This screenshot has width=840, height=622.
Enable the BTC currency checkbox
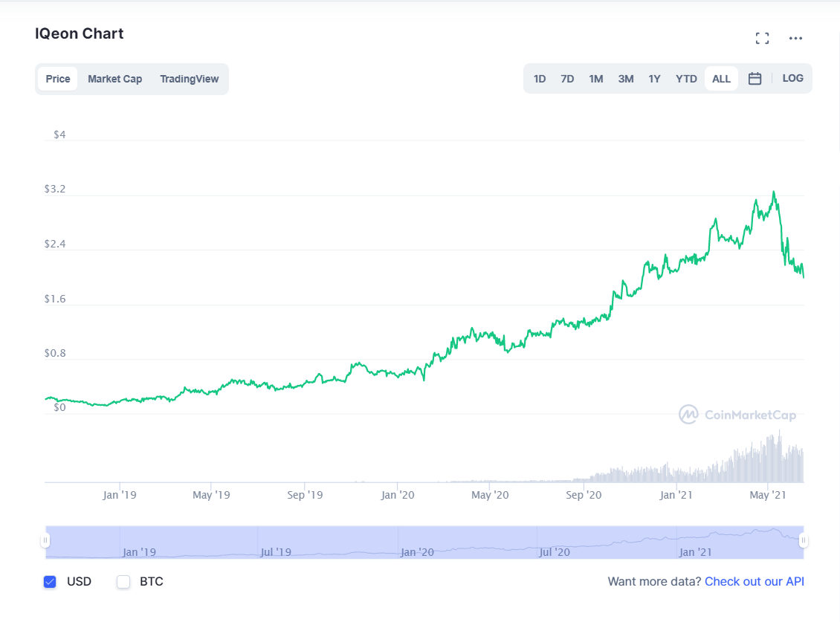coord(123,582)
